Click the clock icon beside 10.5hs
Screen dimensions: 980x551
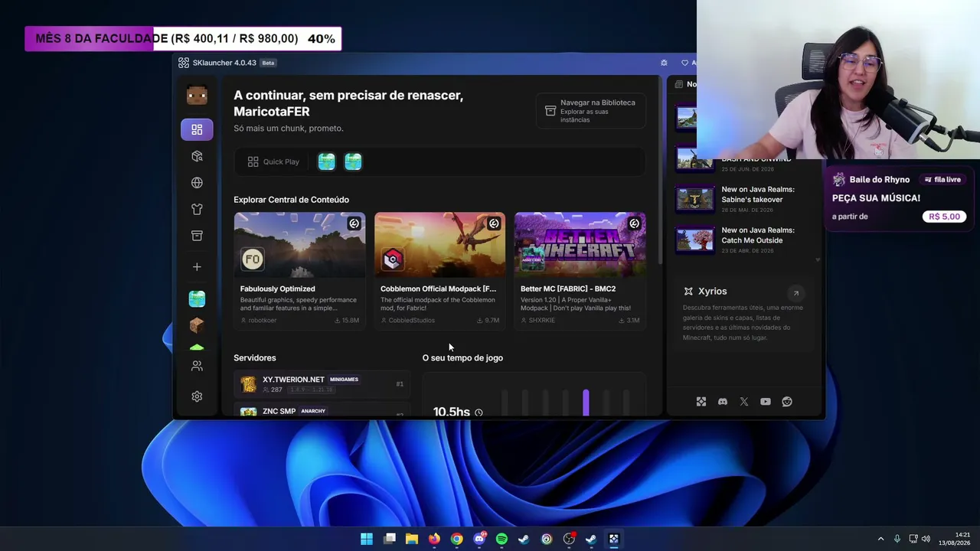pyautogui.click(x=479, y=412)
